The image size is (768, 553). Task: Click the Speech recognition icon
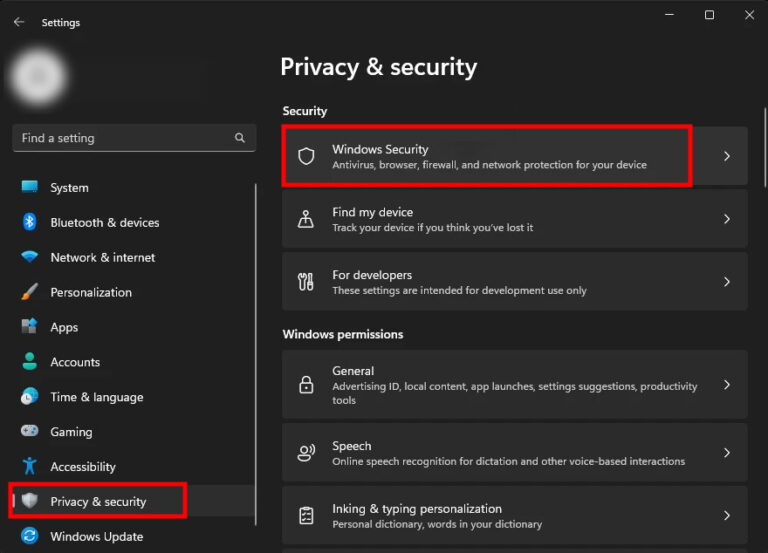307,453
